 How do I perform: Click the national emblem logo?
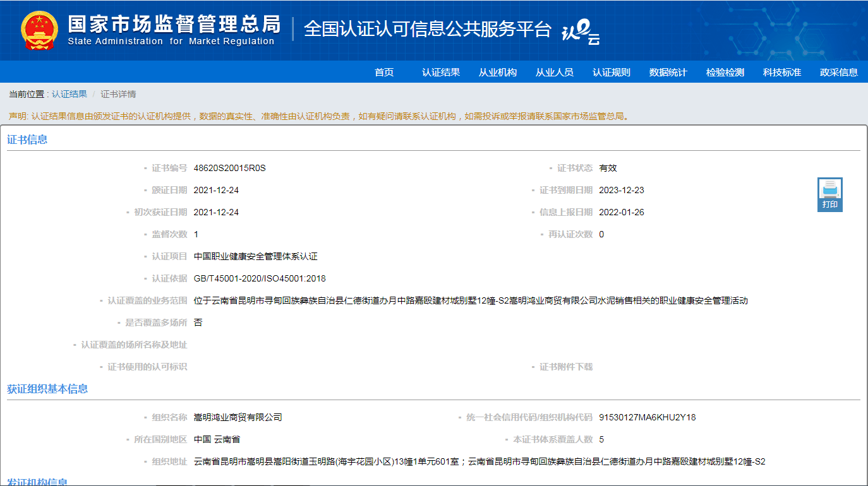point(39,30)
